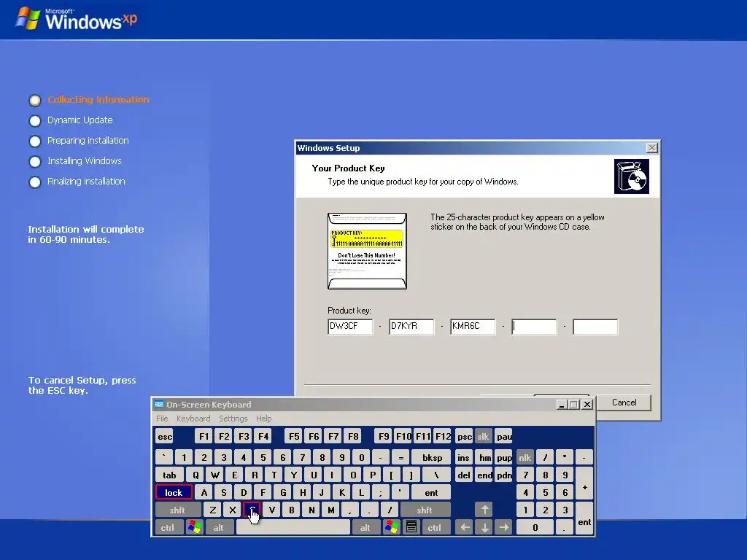Close the On-Screen Keyboard window
This screenshot has height=560, width=747.
point(587,404)
